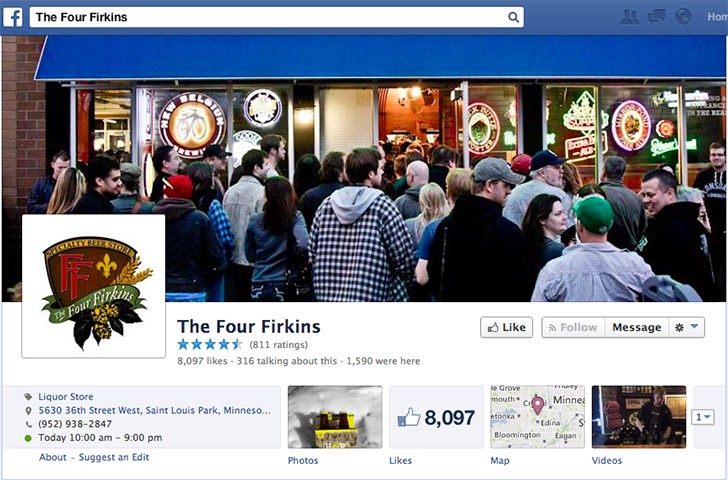Like The Four Firkins page
Image resolution: width=728 pixels, height=480 pixels.
coord(507,327)
